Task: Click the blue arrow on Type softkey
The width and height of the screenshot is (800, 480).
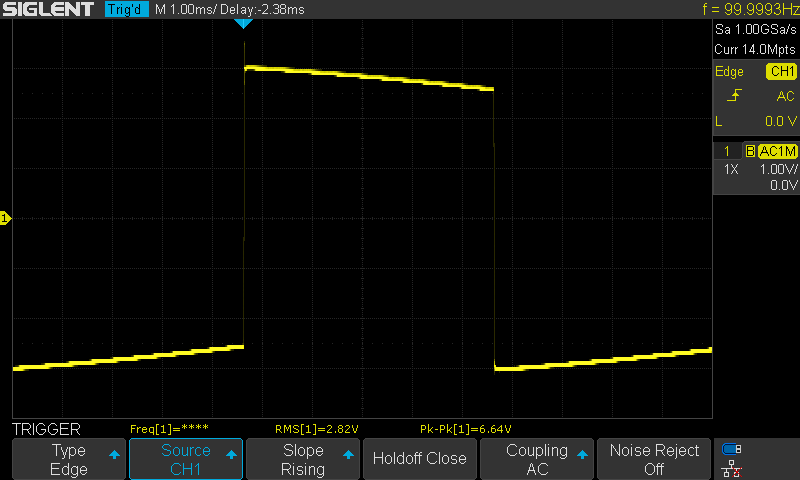Action: 114,454
